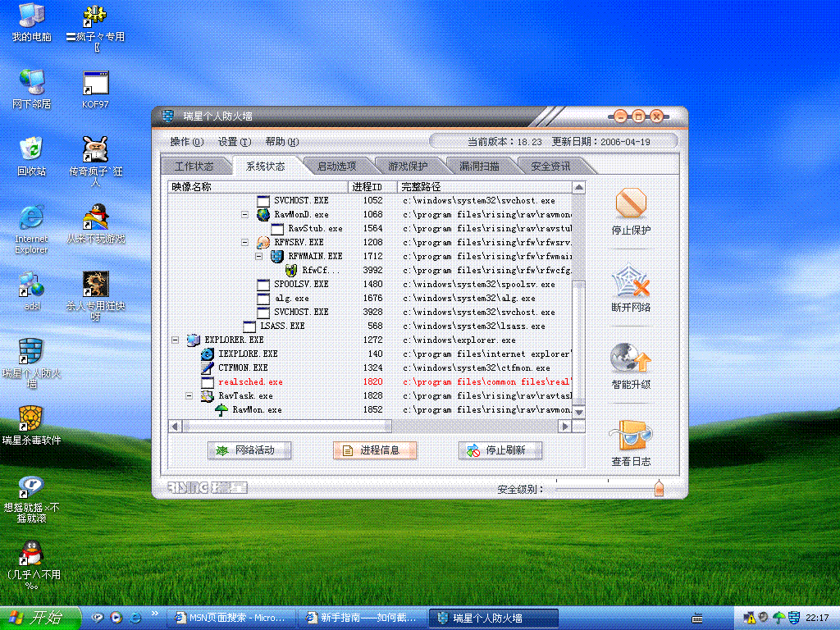Click the process list scroll-up arrow
Image resolution: width=840 pixels, height=630 pixels.
578,187
